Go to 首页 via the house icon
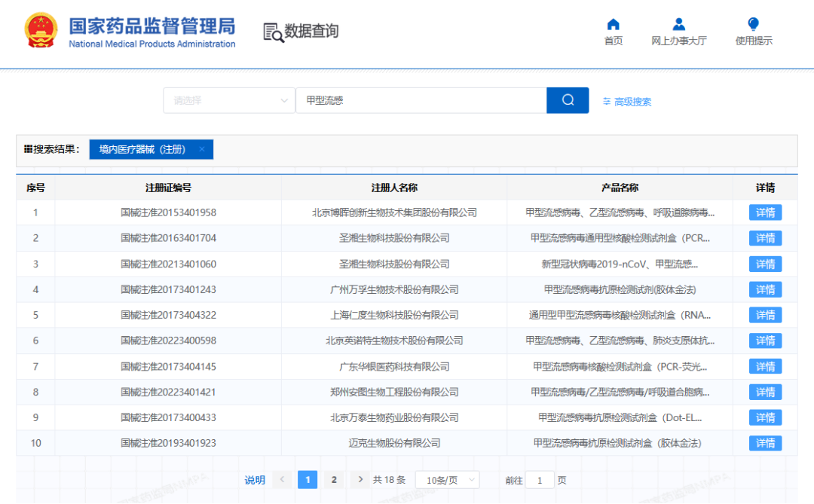814x504 pixels. point(613,24)
